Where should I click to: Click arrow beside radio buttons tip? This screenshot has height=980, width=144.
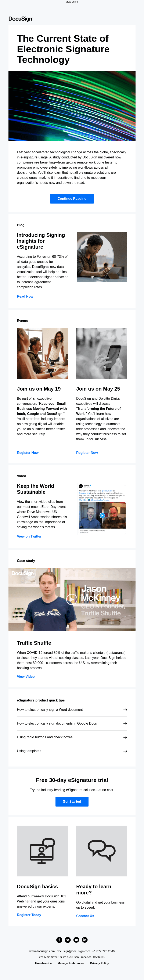[x=125, y=737]
